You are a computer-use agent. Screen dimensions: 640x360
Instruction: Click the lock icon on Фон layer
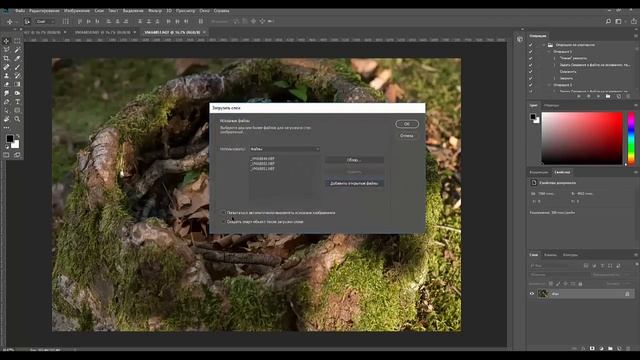[x=627, y=293]
